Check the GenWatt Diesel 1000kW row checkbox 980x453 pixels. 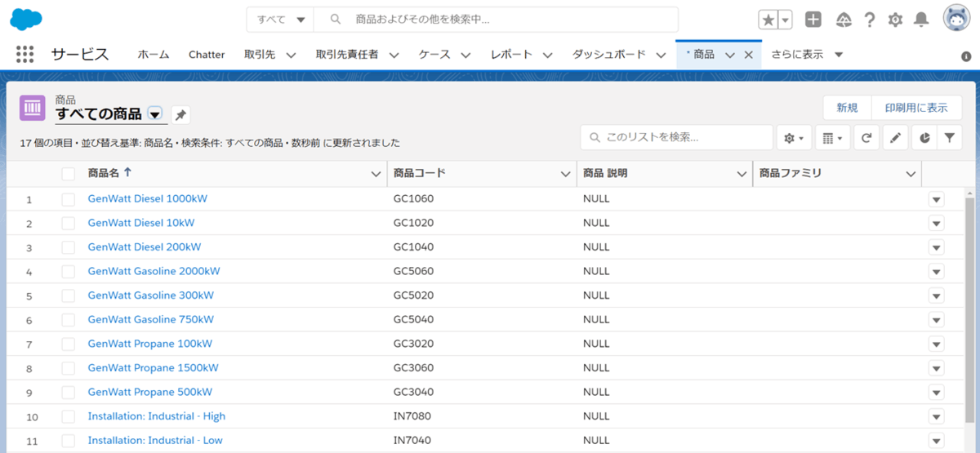pyautogui.click(x=69, y=199)
